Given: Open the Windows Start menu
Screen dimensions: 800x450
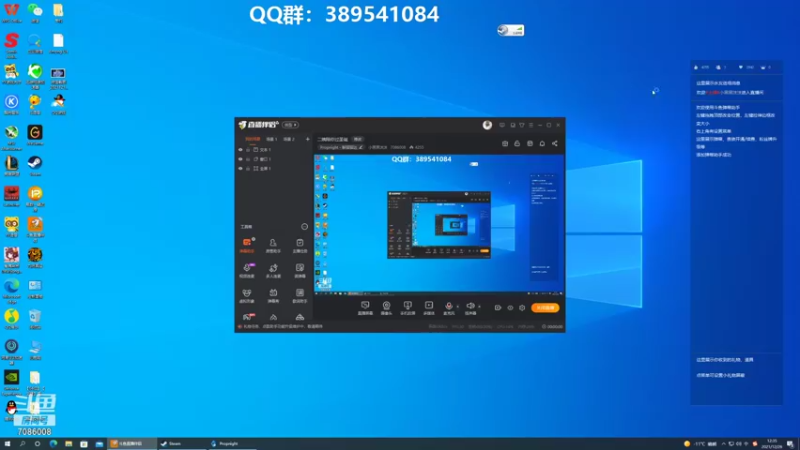Looking at the screenshot, I should 7,444.
